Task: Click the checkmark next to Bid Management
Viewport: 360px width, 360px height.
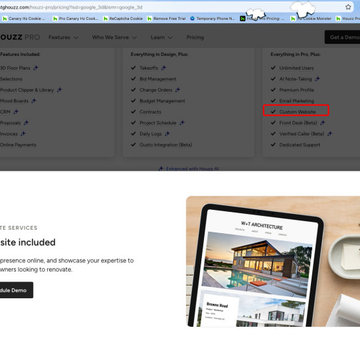Action: (x=133, y=79)
